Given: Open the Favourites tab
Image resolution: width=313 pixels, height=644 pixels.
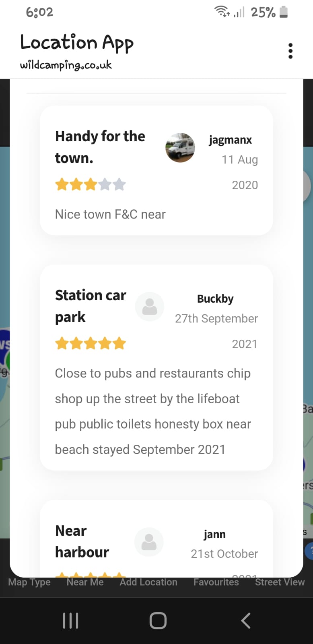Looking at the screenshot, I should click(216, 582).
